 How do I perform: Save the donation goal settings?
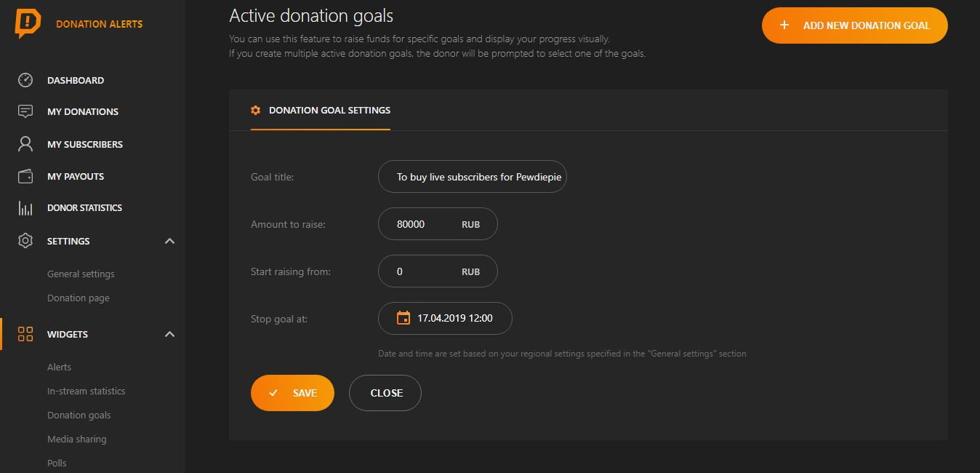292,393
